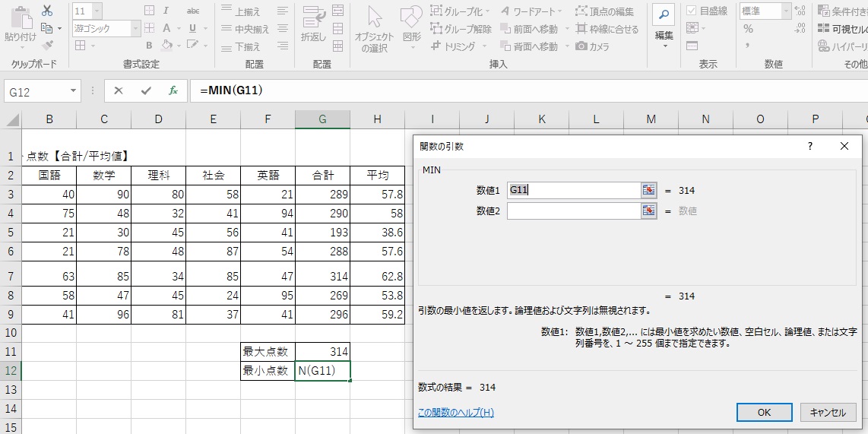Apply comma style number format

[747, 46]
